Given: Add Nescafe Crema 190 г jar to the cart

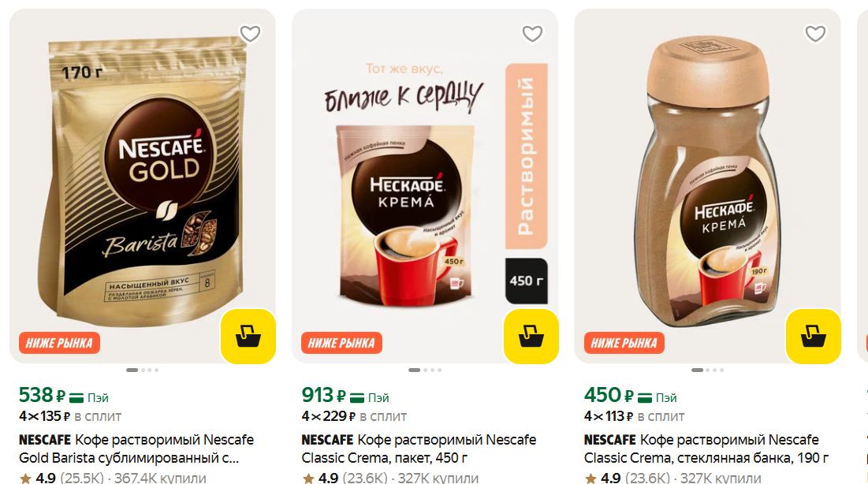Looking at the screenshot, I should [813, 336].
